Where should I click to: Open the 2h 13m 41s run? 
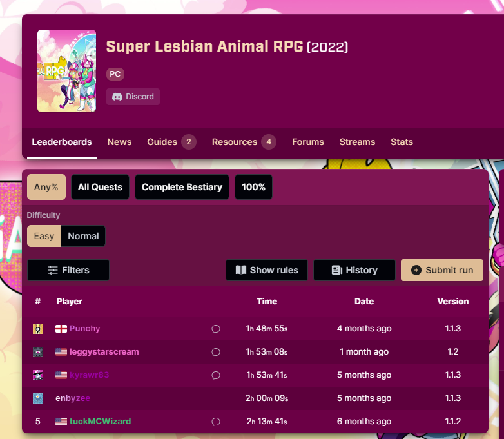pos(267,422)
